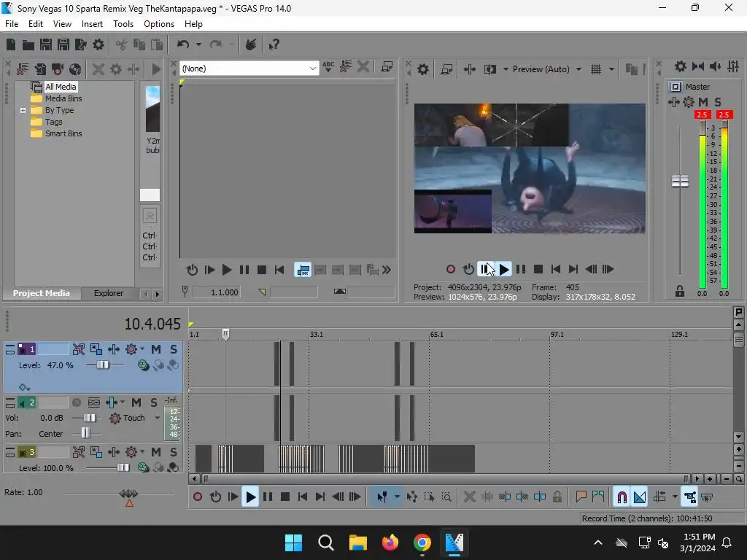Image resolution: width=747 pixels, height=560 pixels.
Task: Select the Project Media tab
Action: pos(41,293)
